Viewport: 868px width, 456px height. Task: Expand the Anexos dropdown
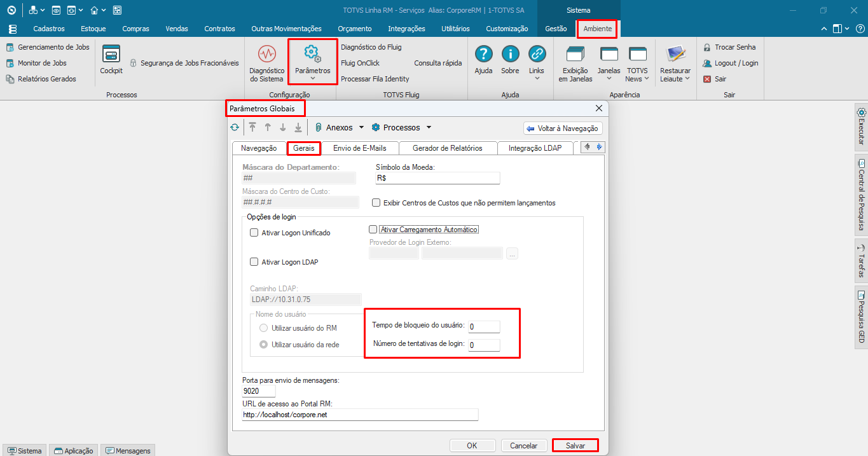tap(362, 127)
